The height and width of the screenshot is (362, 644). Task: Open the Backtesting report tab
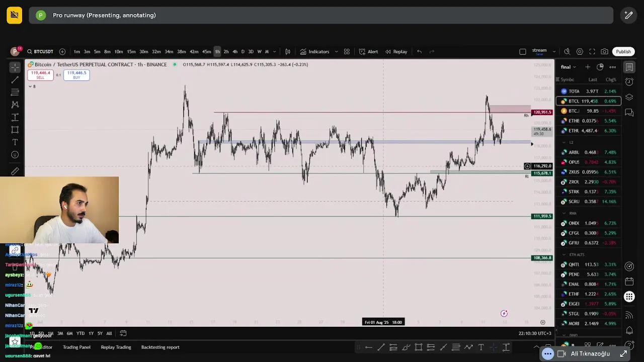pos(160,347)
